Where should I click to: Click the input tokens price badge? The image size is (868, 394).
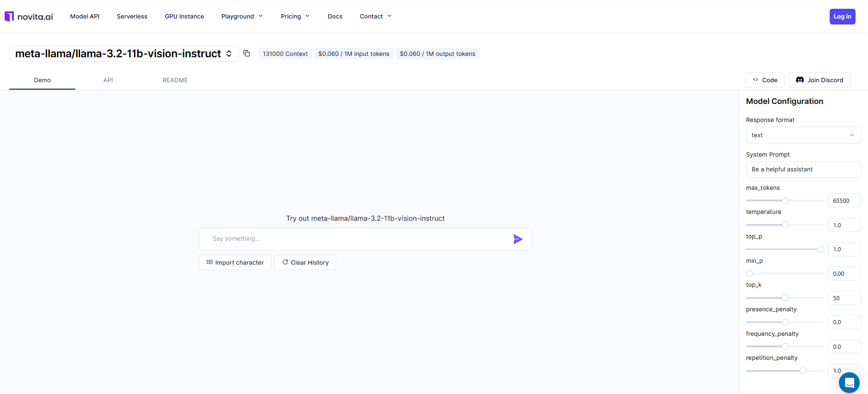coord(354,54)
